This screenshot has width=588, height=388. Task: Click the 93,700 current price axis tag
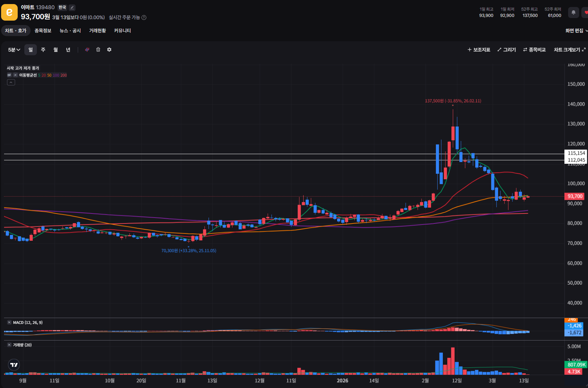575,196
